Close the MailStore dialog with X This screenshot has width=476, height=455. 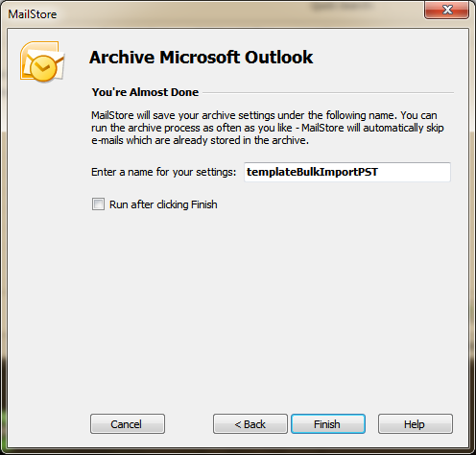(446, 10)
